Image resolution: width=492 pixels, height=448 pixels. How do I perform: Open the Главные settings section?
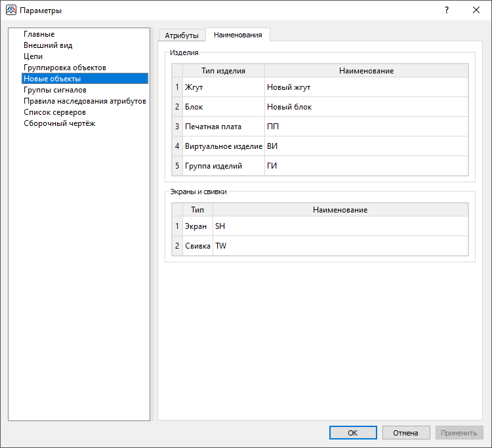coord(39,34)
